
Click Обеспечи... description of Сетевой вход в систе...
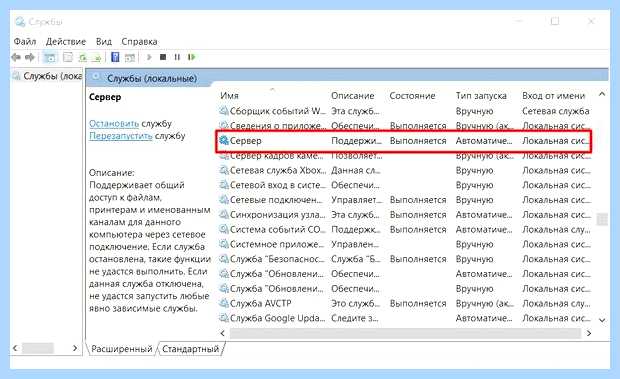coord(355,185)
